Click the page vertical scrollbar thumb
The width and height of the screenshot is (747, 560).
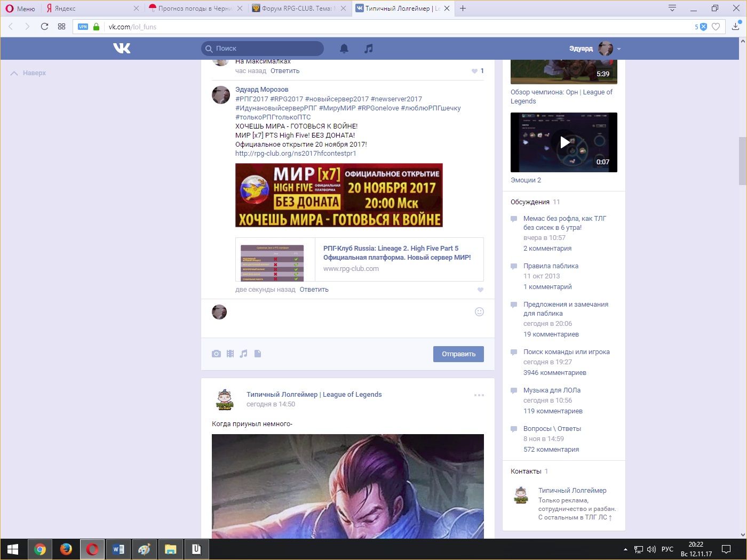pyautogui.click(x=742, y=160)
